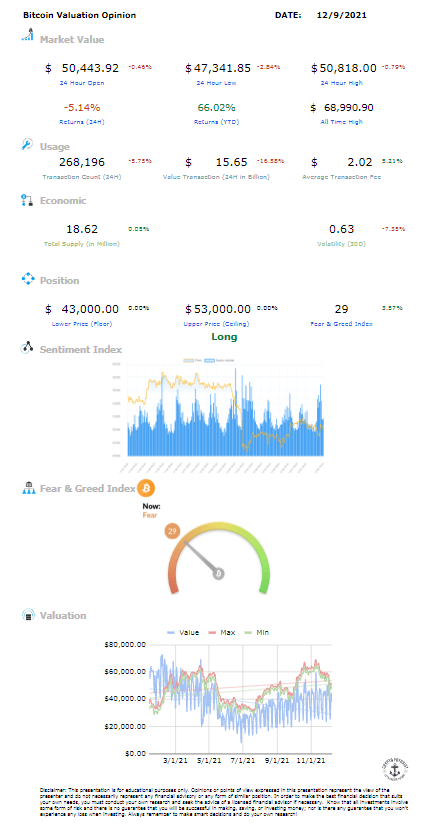This screenshot has height=834, width=440.
Task: Click the Sentiment chart legend at top
Action: tap(208, 360)
